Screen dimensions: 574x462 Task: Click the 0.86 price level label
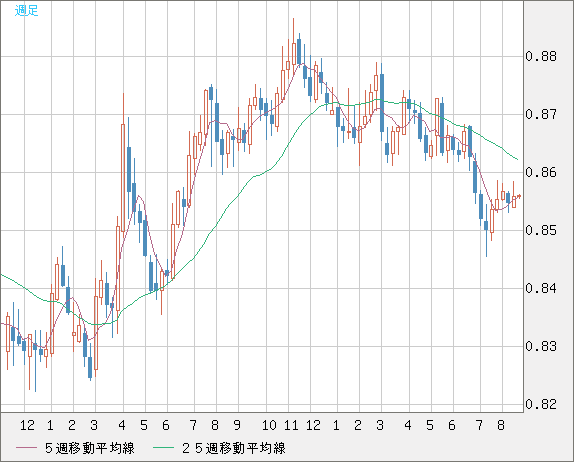(541, 172)
